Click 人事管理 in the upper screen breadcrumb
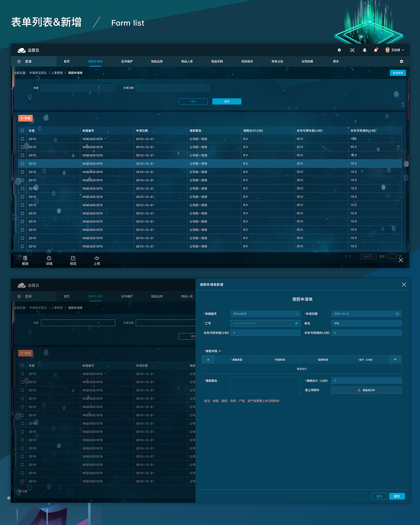 point(57,73)
